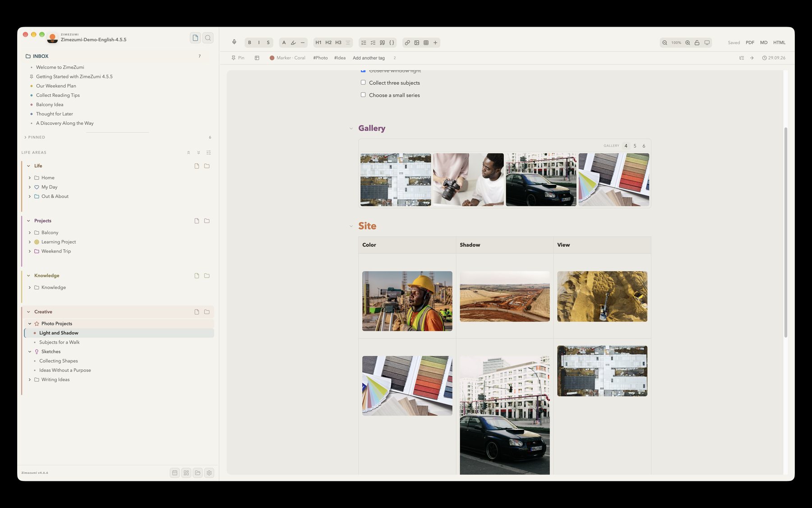This screenshot has width=812, height=508.
Task: Start dictation with the microphone icon
Action: click(x=234, y=42)
